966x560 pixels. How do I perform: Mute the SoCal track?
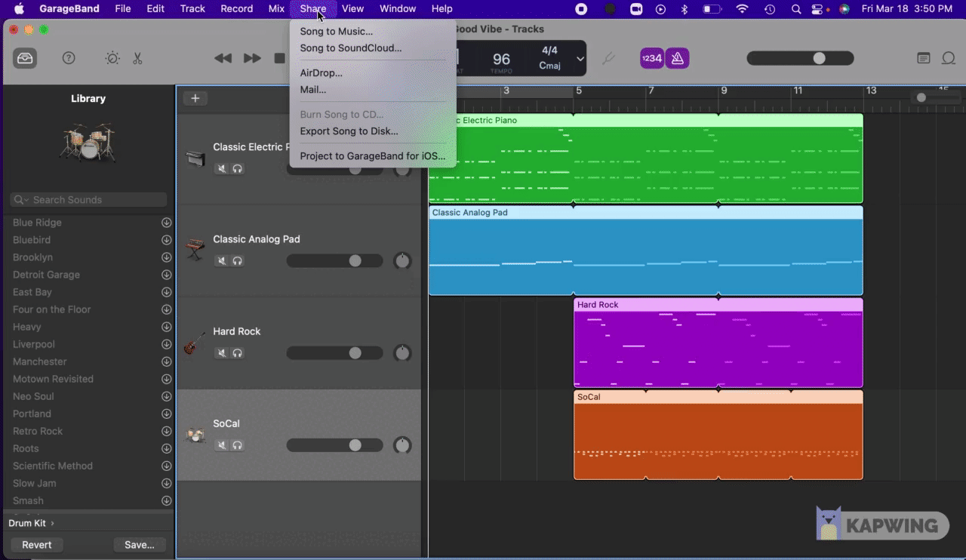coord(222,445)
